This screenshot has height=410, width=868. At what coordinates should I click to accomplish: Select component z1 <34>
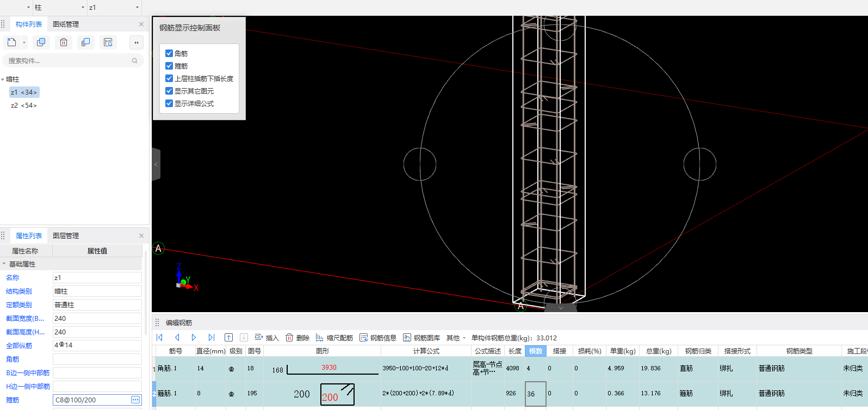[x=24, y=92]
